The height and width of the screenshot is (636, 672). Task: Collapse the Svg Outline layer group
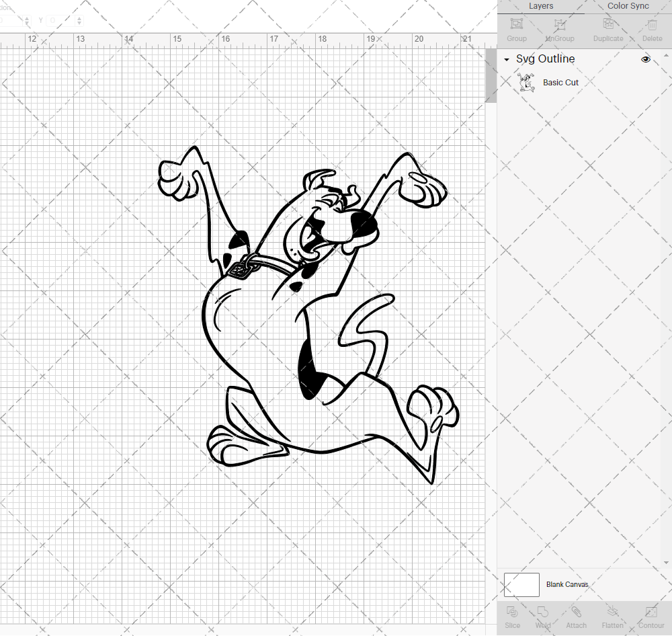pyautogui.click(x=506, y=59)
